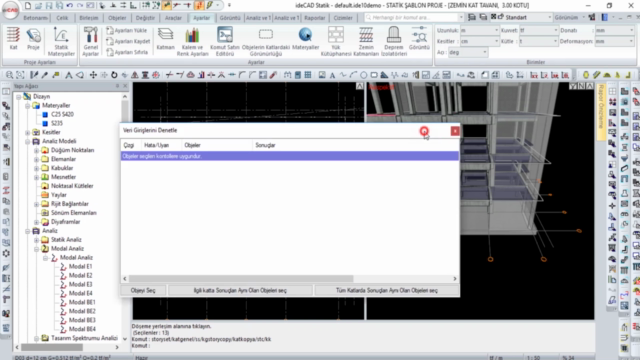Open Görüntü settings icon in ribbon
The width and height of the screenshot is (640, 360).
click(x=419, y=39)
